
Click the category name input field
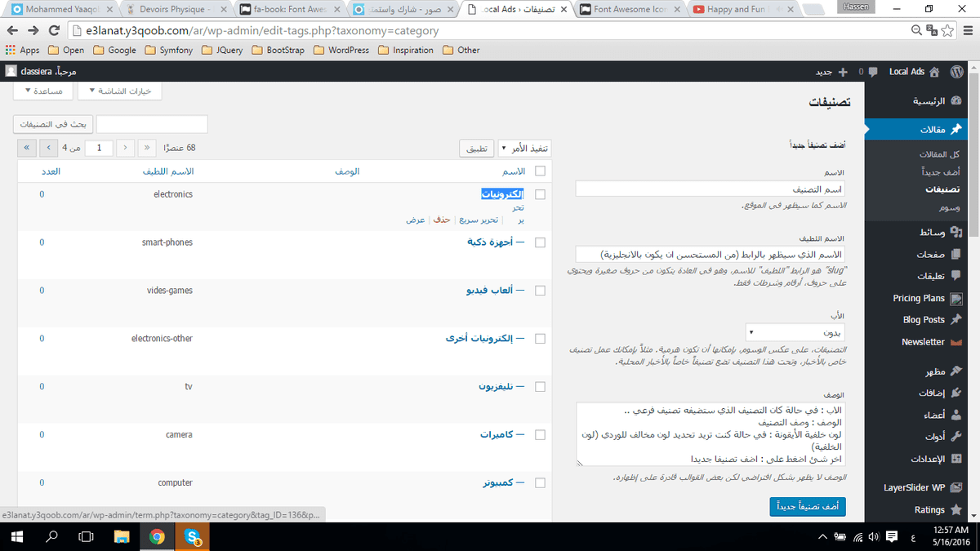tap(710, 189)
